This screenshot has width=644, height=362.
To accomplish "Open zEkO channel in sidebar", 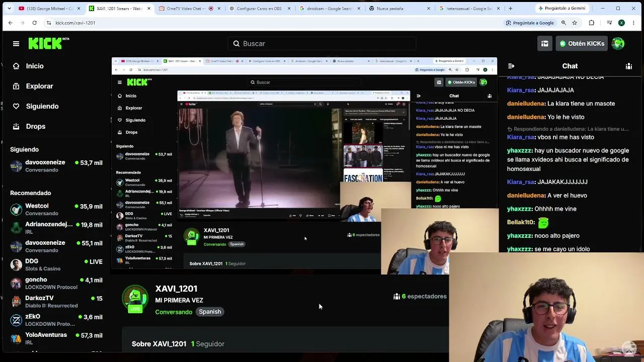I will tap(56, 320).
